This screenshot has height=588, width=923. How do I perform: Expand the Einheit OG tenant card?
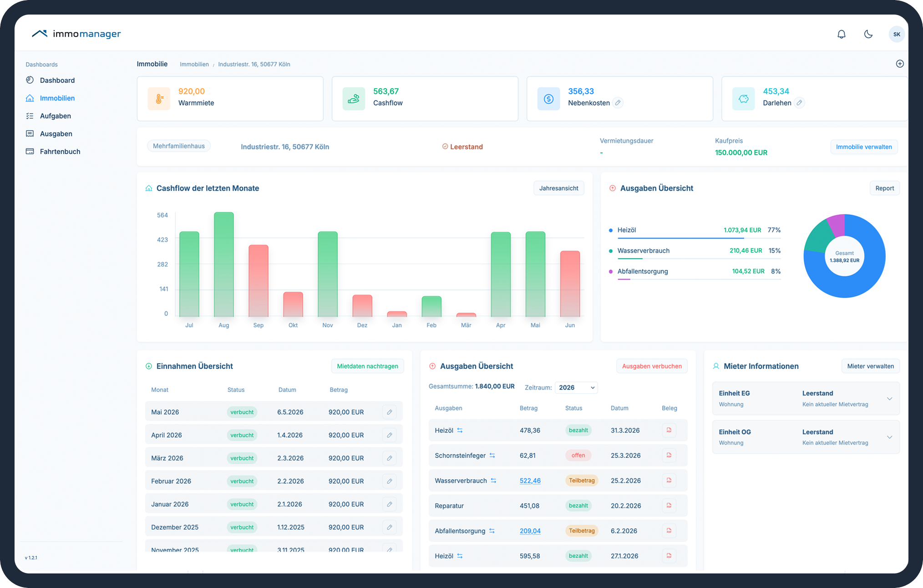click(x=806, y=437)
